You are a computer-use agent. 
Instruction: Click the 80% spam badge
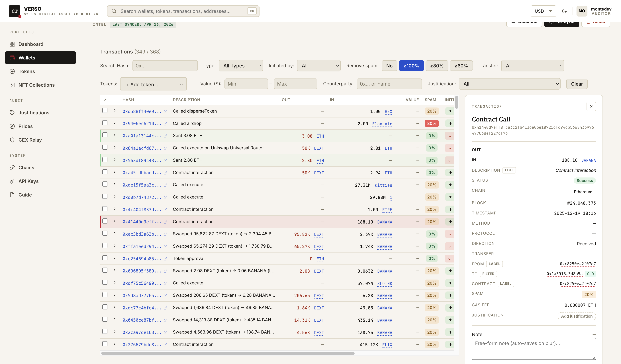(x=432, y=124)
